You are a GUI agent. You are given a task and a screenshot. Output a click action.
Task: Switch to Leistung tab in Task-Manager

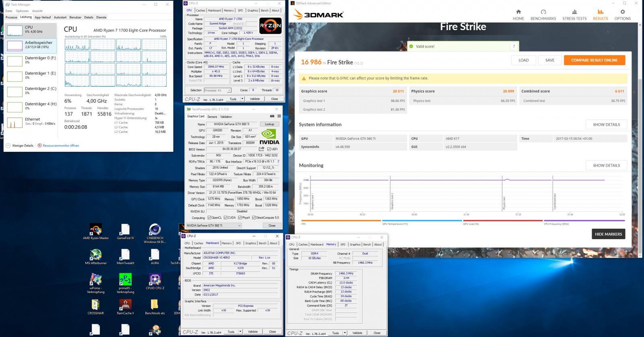coord(26,17)
